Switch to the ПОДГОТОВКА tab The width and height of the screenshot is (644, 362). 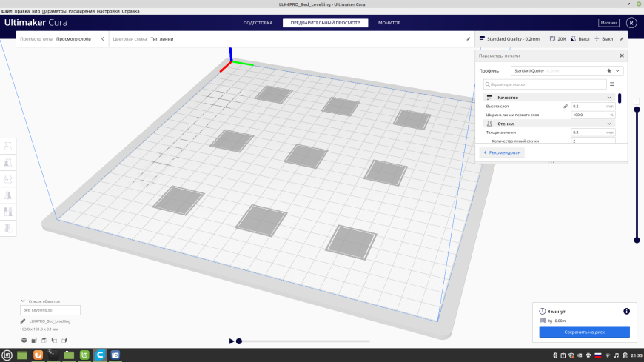258,23
